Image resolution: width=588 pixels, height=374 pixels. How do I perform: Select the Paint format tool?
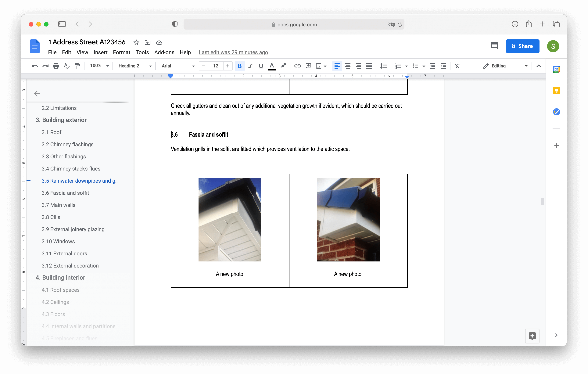77,66
